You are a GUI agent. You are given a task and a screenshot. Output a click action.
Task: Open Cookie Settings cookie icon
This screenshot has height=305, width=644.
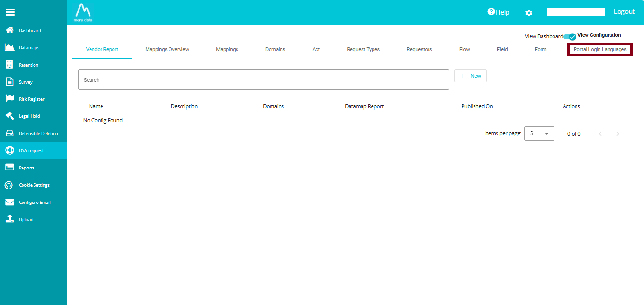(x=9, y=185)
